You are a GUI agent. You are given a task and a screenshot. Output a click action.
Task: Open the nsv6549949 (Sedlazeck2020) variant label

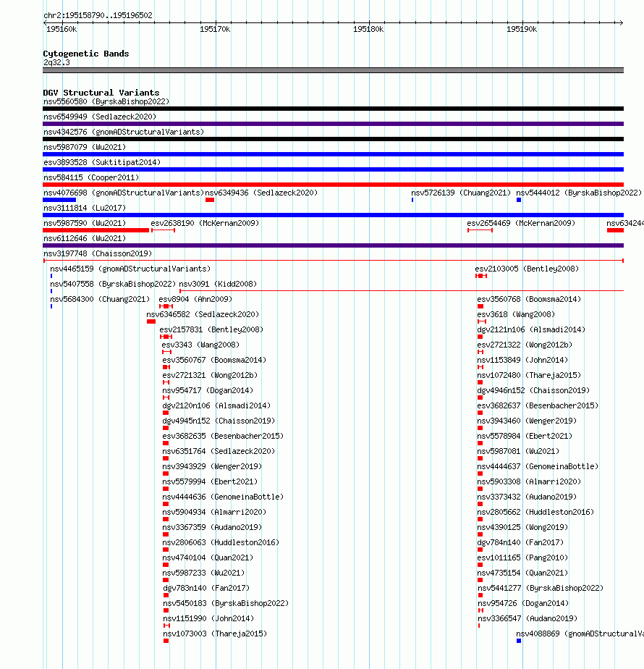(100, 117)
